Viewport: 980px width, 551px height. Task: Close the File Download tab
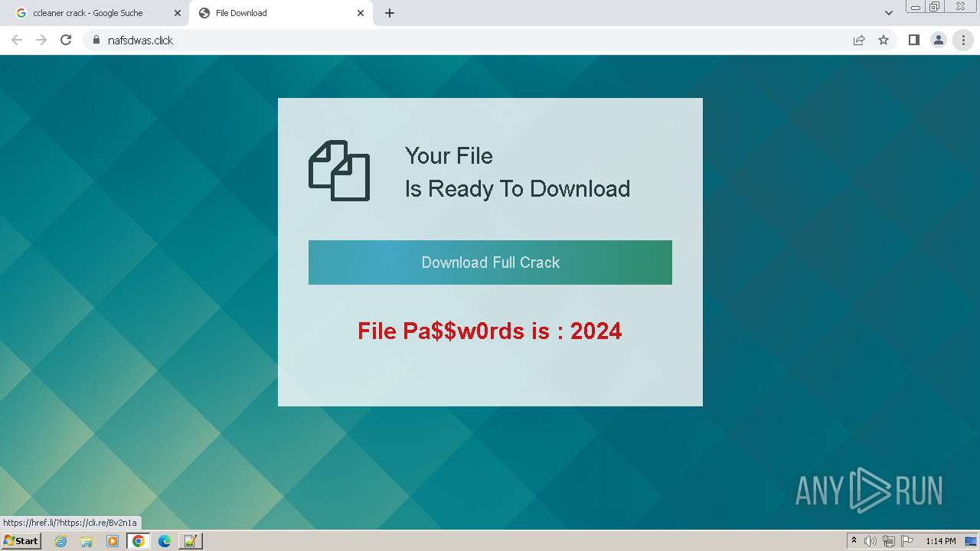coord(361,13)
